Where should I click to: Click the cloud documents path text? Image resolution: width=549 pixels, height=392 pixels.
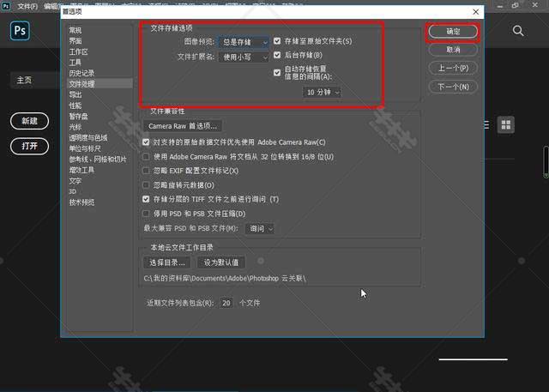click(225, 278)
